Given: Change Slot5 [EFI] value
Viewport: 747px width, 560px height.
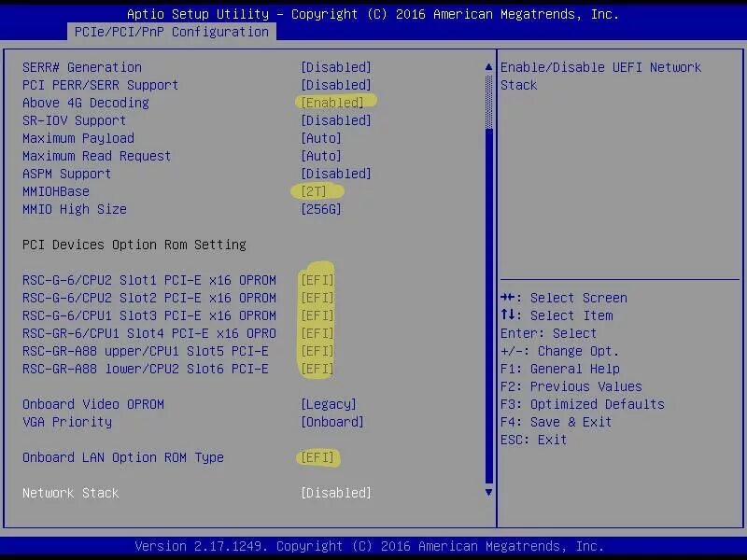Looking at the screenshot, I should click(317, 352).
